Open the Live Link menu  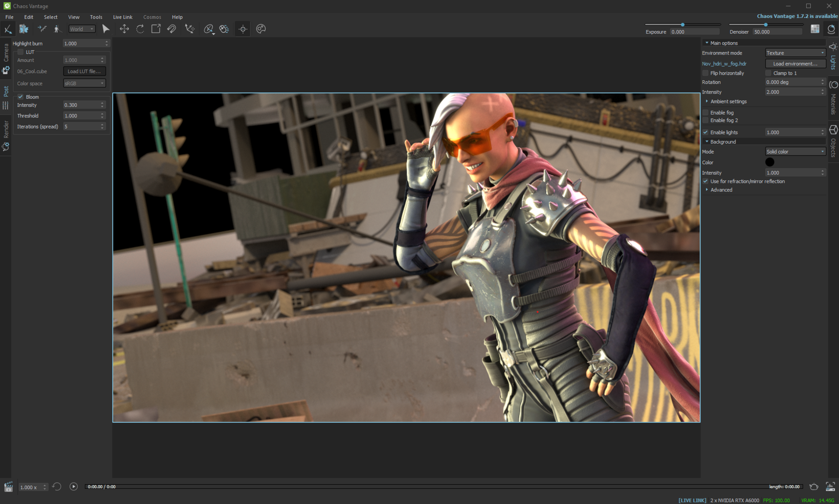coord(122,17)
